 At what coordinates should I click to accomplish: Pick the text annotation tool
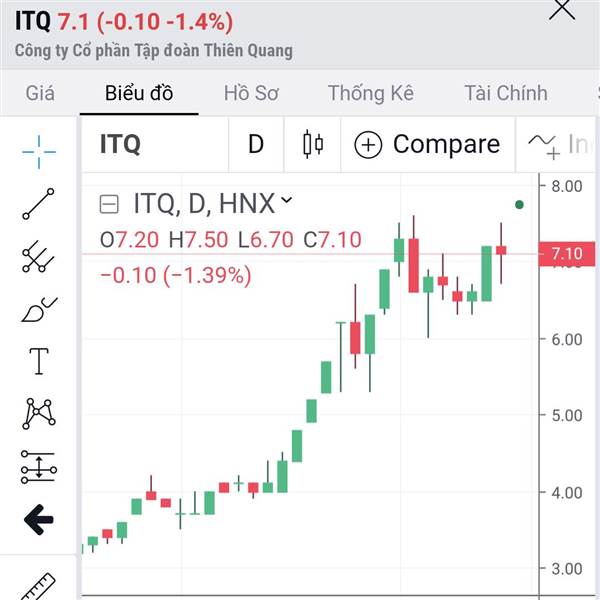point(39,361)
